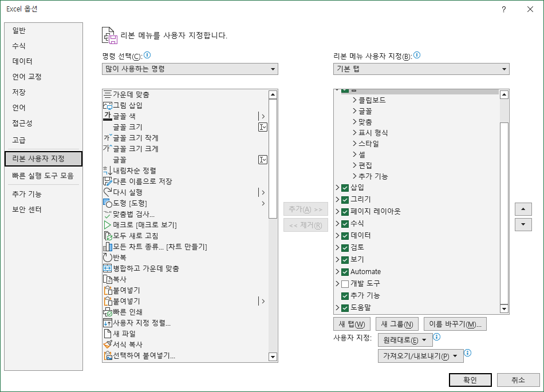Viewport: 544px width, 392px height.
Task: Select the 사용자 지정 정렬 icon
Action: [108, 323]
